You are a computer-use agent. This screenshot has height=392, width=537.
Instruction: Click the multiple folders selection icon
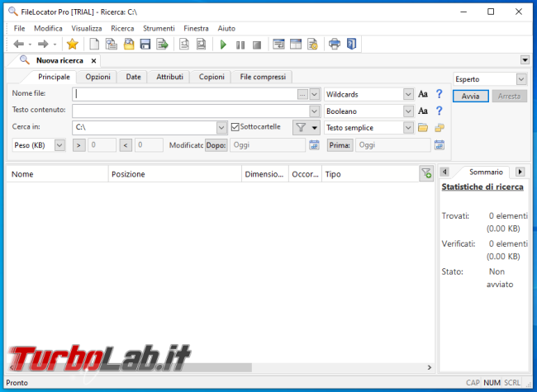click(440, 128)
